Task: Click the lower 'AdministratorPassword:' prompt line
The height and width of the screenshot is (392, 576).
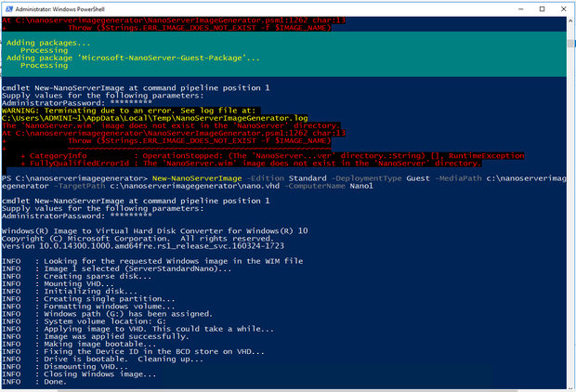Action: pos(77,216)
